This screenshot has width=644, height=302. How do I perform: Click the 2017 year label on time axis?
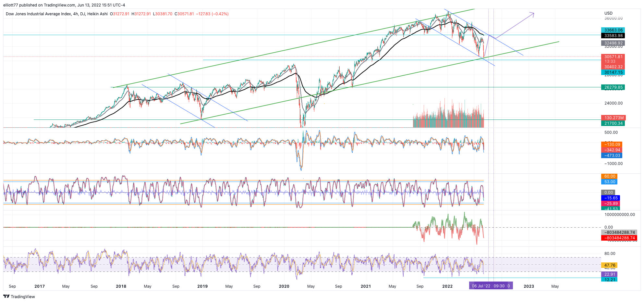point(40,286)
